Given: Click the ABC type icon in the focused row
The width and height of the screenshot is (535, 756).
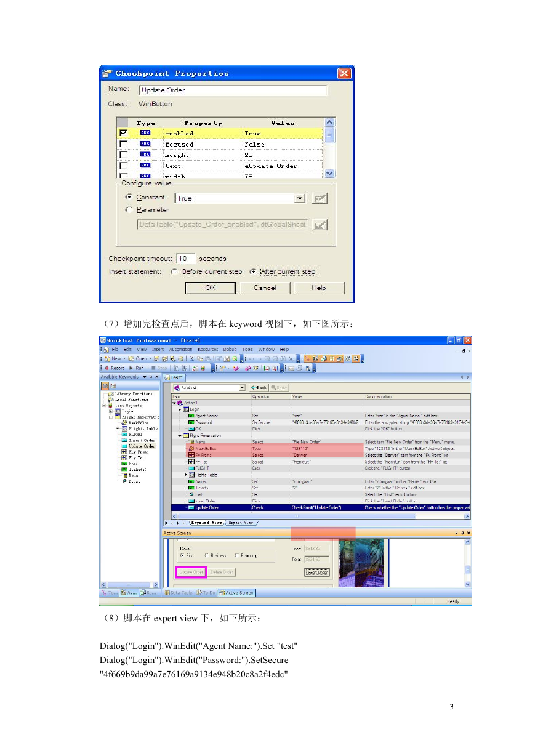Looking at the screenshot, I should click(x=145, y=143).
